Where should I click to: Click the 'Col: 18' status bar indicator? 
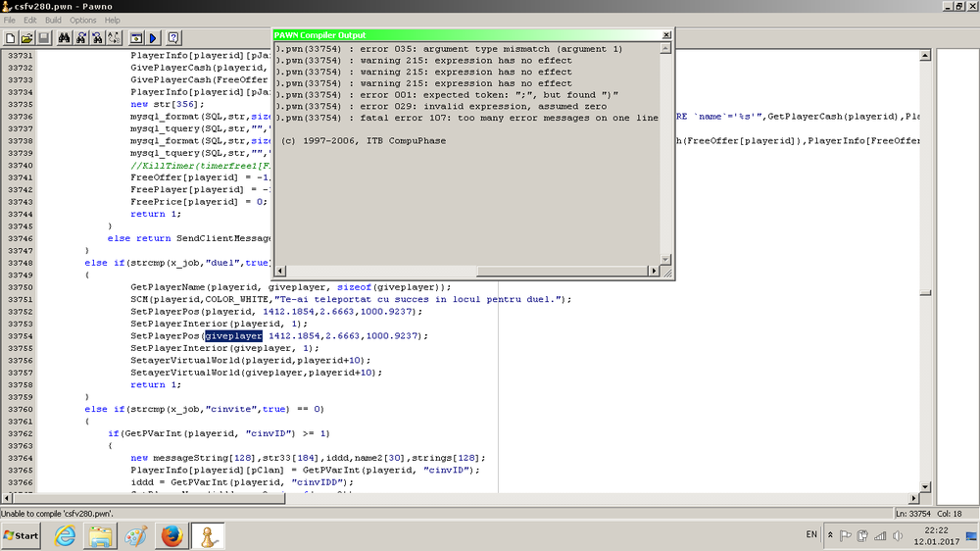tap(950, 514)
